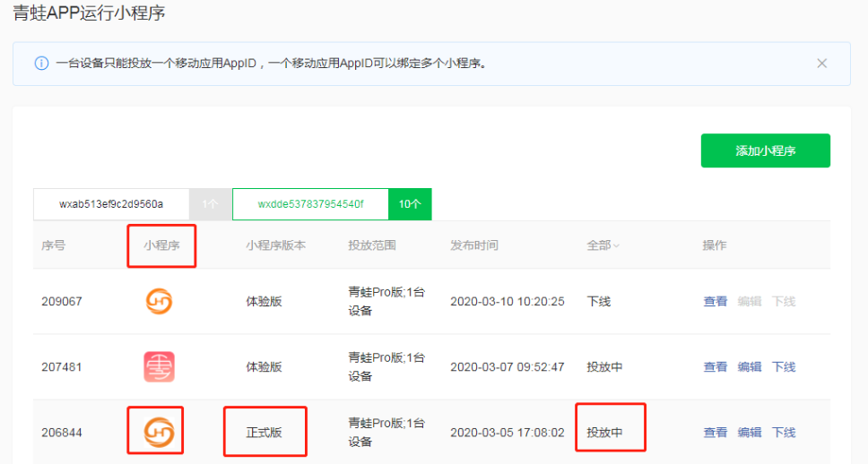Click 青蛙Pro版;1台设备 in row 207481
868x464 pixels.
pyautogui.click(x=386, y=366)
